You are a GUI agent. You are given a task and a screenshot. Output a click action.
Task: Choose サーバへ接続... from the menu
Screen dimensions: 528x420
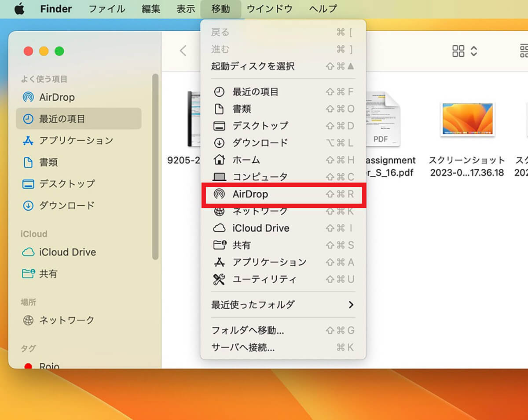(x=283, y=347)
